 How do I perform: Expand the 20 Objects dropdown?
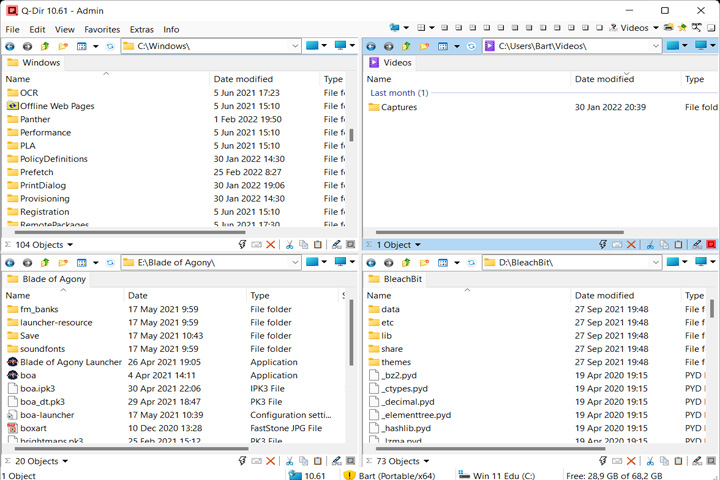point(65,461)
